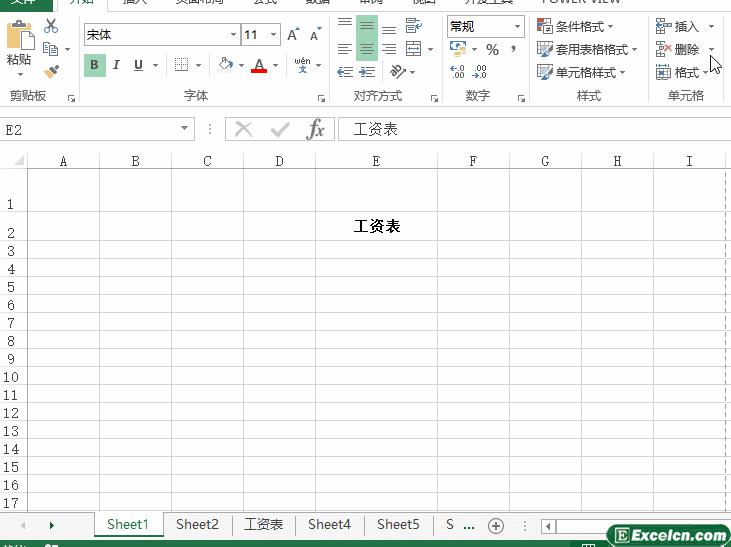Toggle Bold formatting
The image size is (731, 547).
95,65
